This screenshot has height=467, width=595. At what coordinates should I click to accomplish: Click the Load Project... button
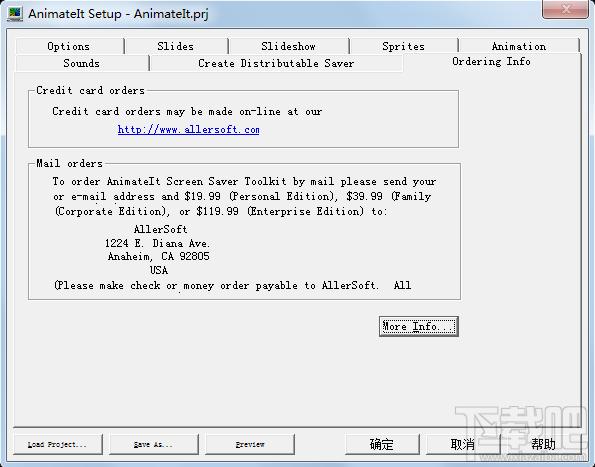point(58,444)
